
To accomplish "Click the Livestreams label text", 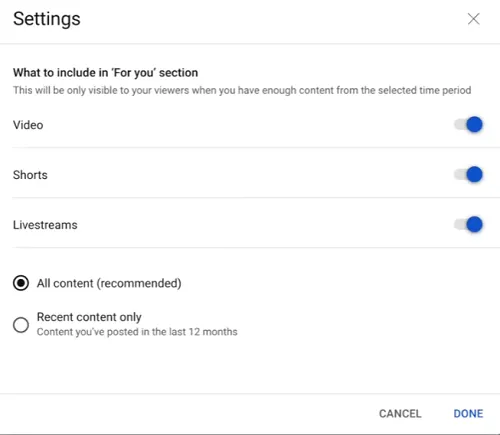I will click(x=45, y=225).
